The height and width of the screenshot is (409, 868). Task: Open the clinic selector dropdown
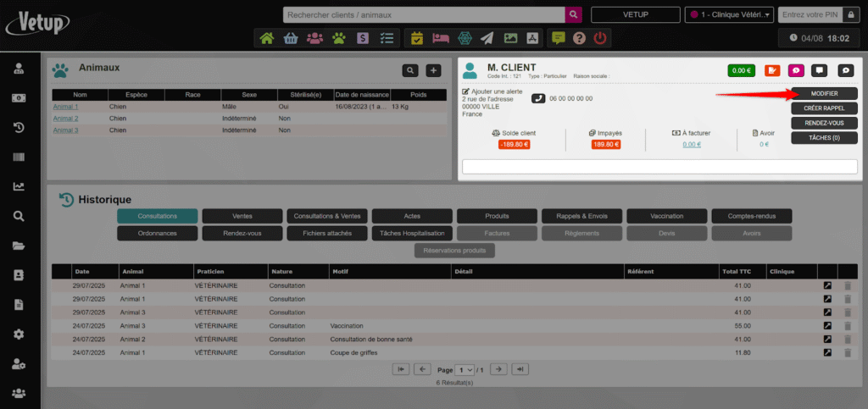729,14
